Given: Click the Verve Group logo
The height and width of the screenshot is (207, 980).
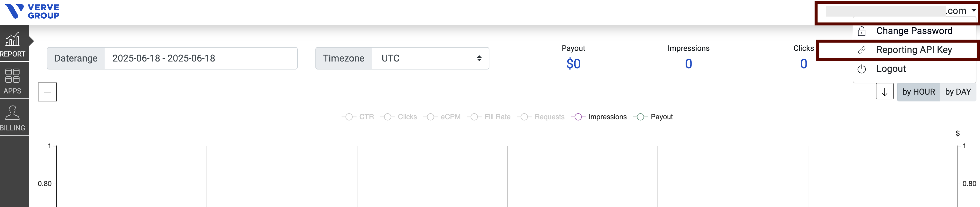Looking at the screenshot, I should (32, 12).
